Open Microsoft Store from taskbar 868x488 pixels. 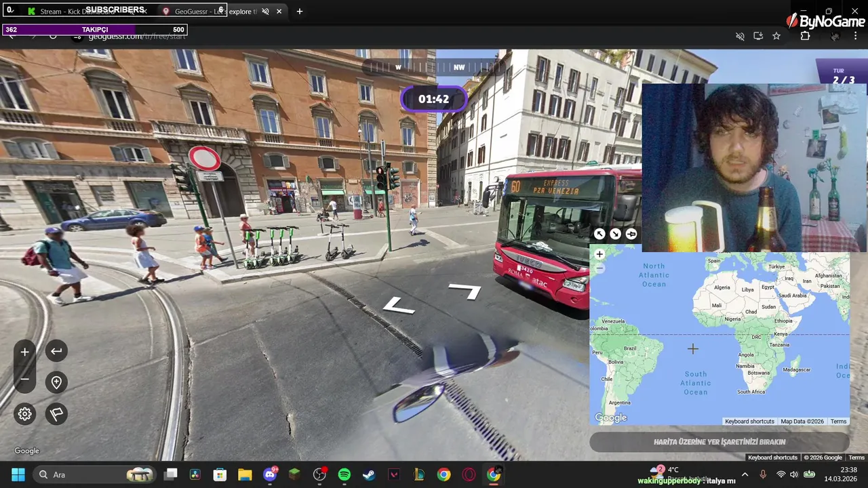pyautogui.click(x=220, y=474)
